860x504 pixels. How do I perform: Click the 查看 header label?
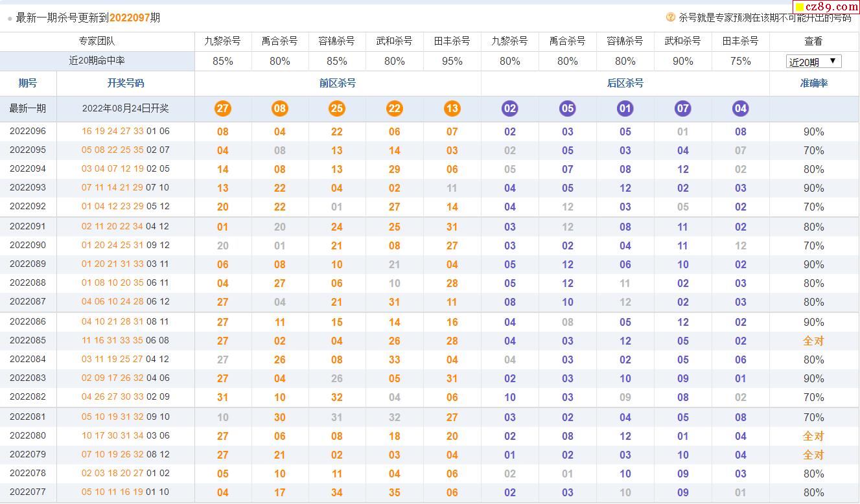pos(813,41)
